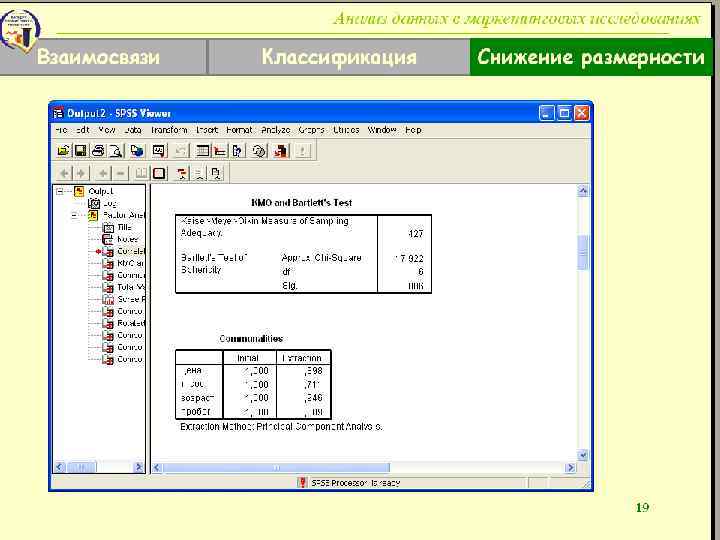Select the Correlation Matrix outline item
Image resolution: width=720 pixels, height=540 pixels.
pos(131,251)
